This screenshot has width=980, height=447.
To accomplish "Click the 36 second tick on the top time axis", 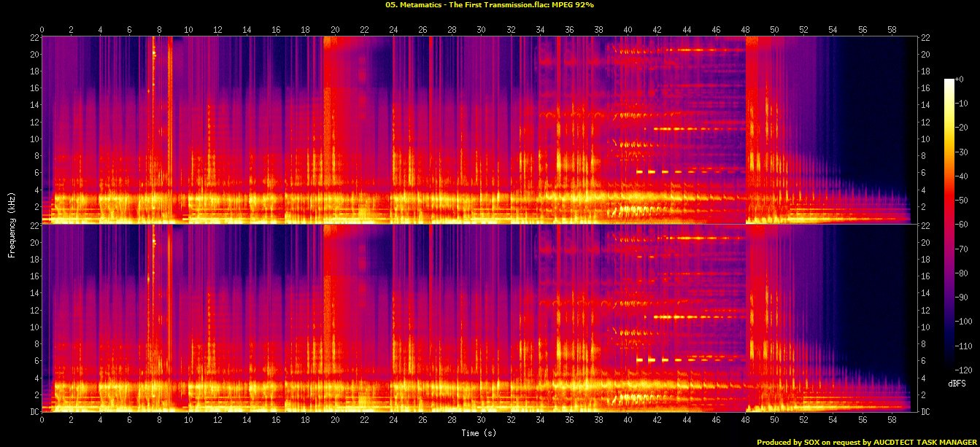I will point(569,29).
